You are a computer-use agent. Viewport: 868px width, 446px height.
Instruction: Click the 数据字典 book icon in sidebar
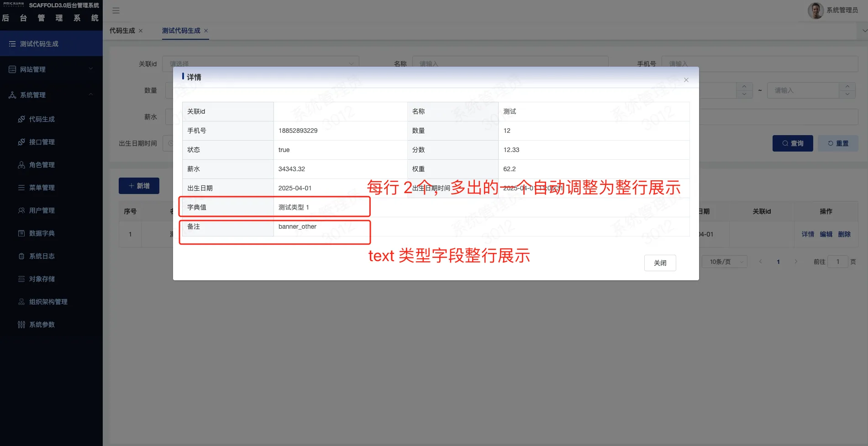click(x=21, y=233)
